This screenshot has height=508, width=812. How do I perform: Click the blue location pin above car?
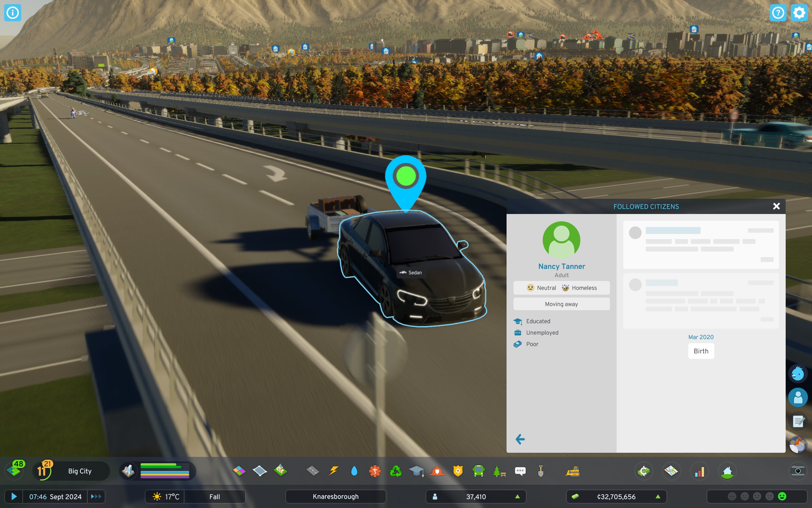pos(406,184)
